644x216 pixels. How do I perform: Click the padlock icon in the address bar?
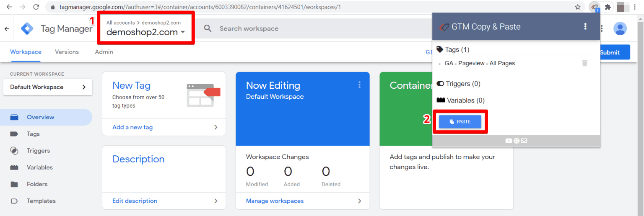[52, 7]
